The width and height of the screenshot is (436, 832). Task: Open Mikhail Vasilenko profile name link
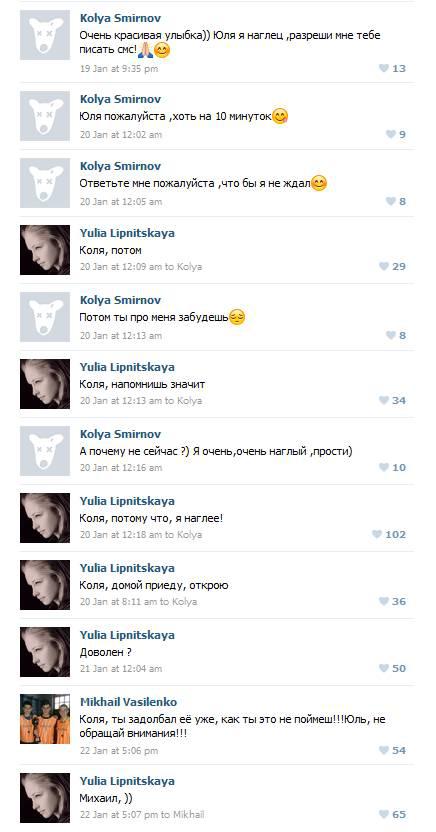click(x=128, y=701)
